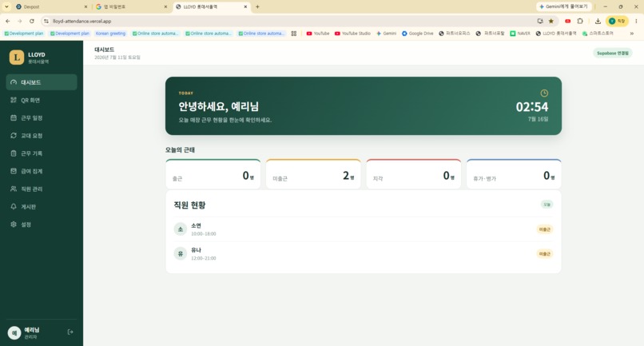Click the 안녕하세요, 예리님 greeting

tap(218, 107)
